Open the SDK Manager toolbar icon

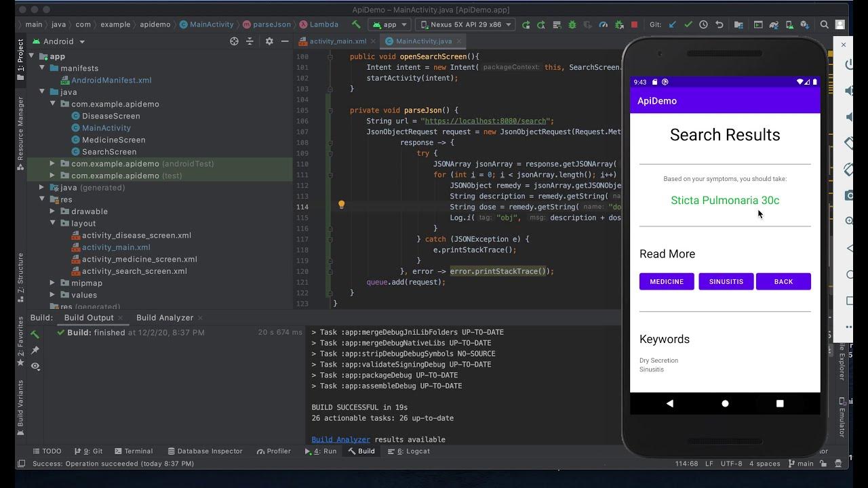805,24
